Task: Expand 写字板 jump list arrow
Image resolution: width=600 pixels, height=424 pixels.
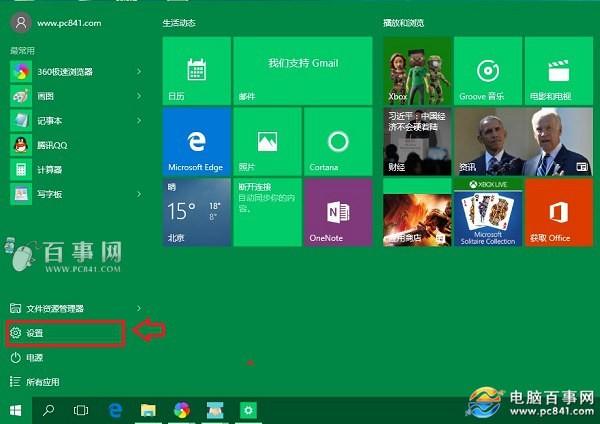Action: coord(139,194)
